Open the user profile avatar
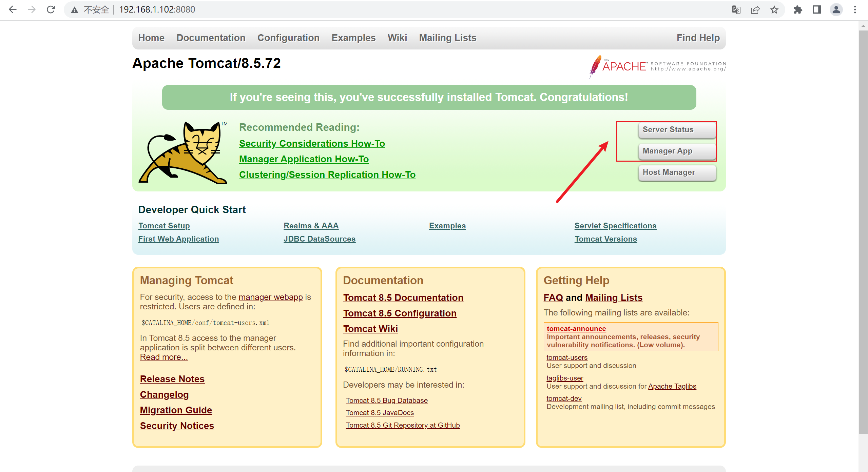Screen dimensions: 868x472 tap(836, 9)
